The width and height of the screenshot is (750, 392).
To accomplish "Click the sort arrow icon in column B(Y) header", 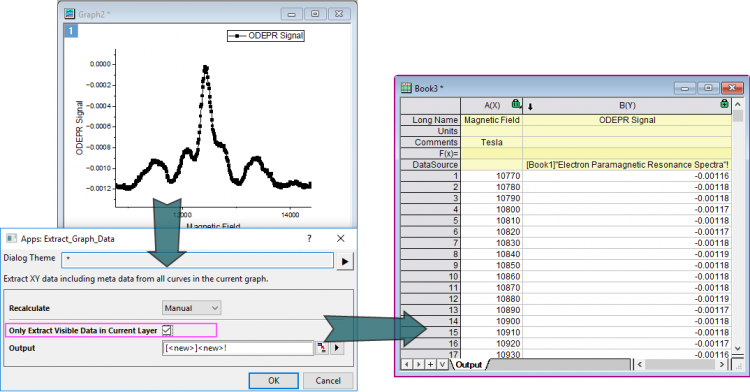I will pyautogui.click(x=530, y=107).
